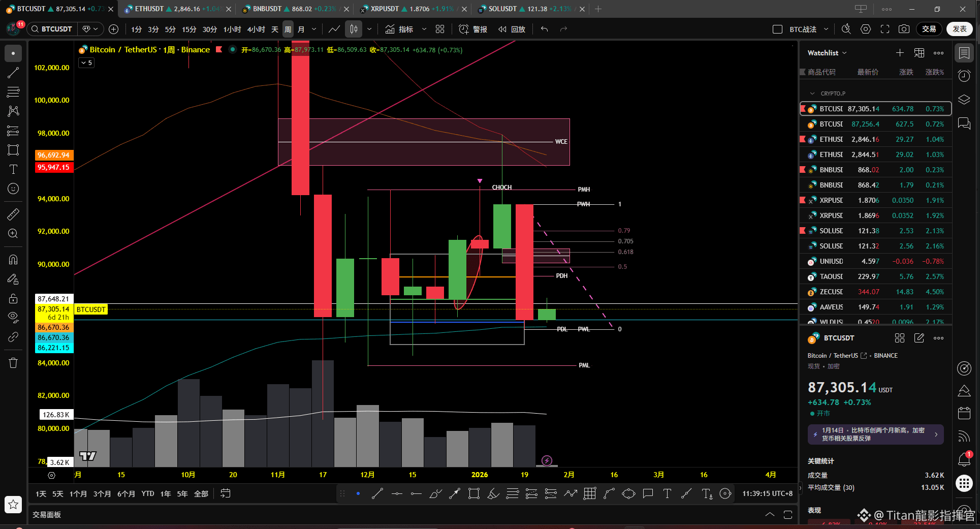Expand the Watchlist name dropdown
980x529 pixels.
tap(827, 53)
